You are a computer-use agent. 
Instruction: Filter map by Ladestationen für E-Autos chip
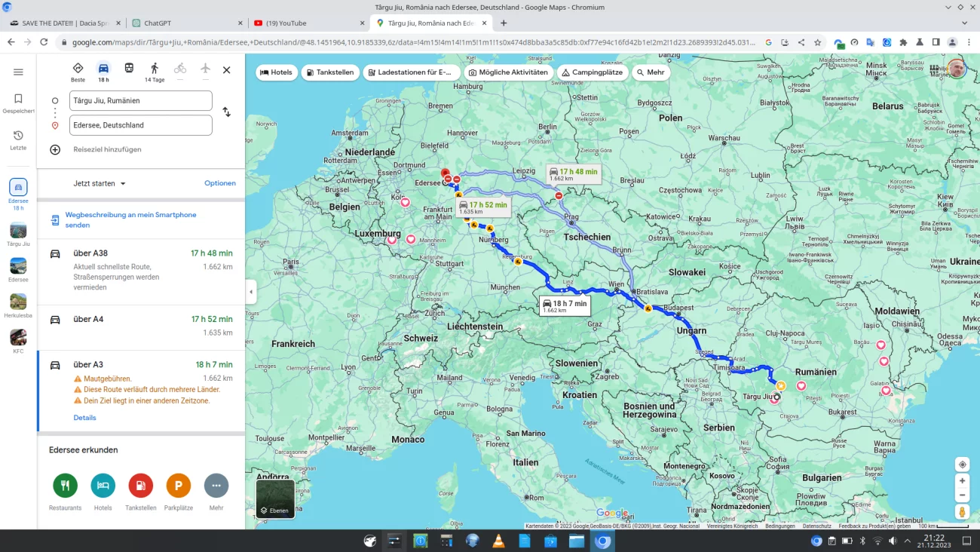[x=412, y=72]
